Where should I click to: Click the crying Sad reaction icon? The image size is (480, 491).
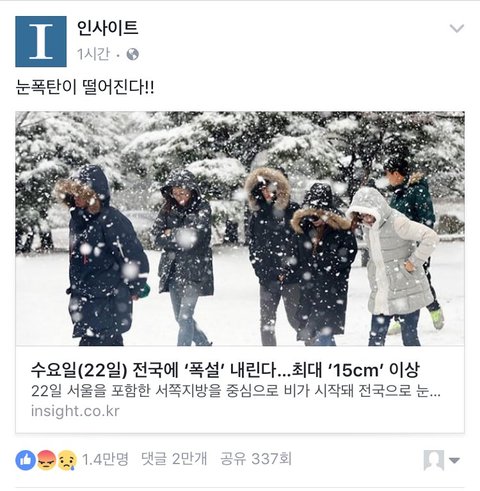67,460
